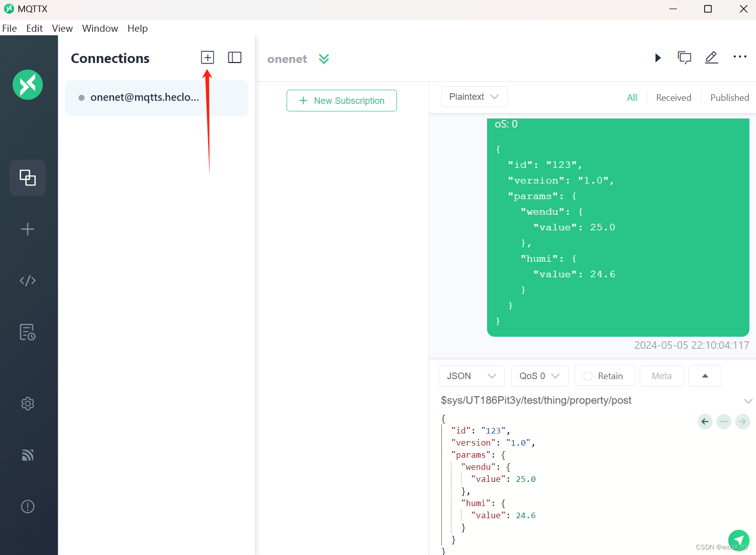Collapse the publish panel with triangle button
Image resolution: width=756 pixels, height=555 pixels.
(705, 376)
